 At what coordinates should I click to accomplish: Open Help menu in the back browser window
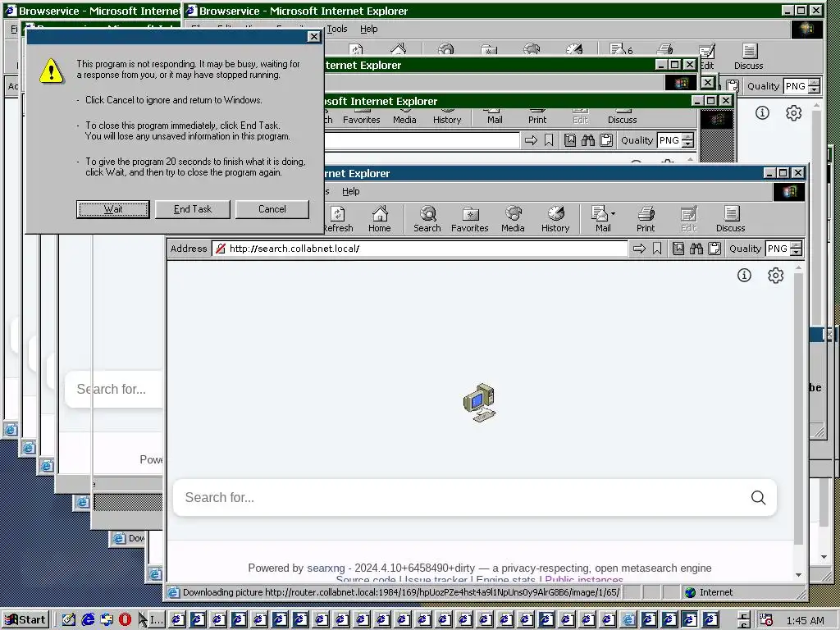coord(368,29)
